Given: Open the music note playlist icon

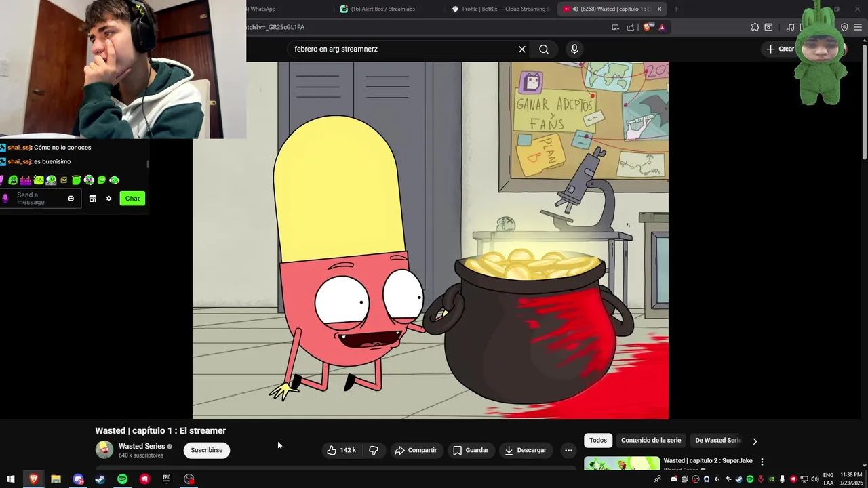Looking at the screenshot, I should point(790,27).
